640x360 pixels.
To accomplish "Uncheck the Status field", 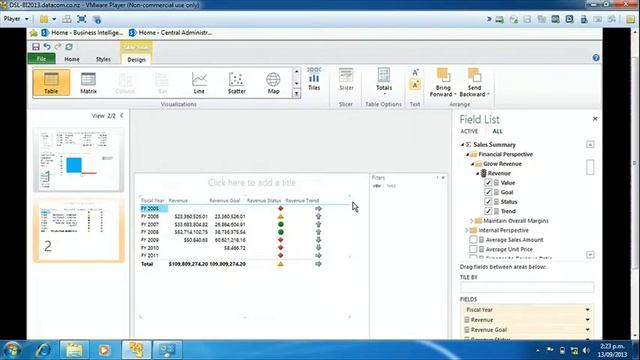I will click(488, 202).
